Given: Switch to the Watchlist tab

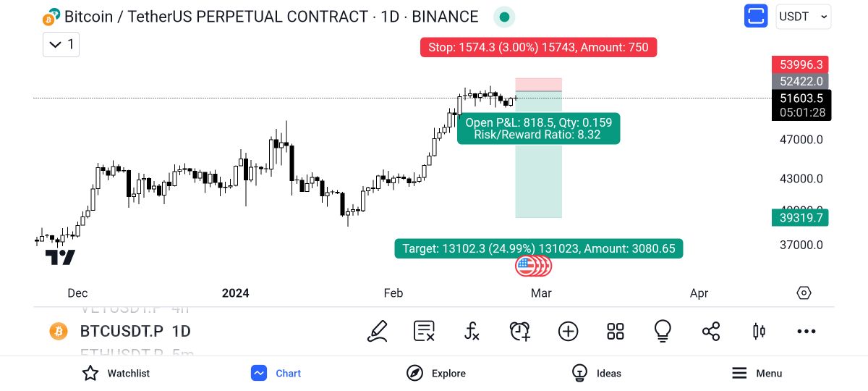Looking at the screenshot, I should click(x=116, y=374).
